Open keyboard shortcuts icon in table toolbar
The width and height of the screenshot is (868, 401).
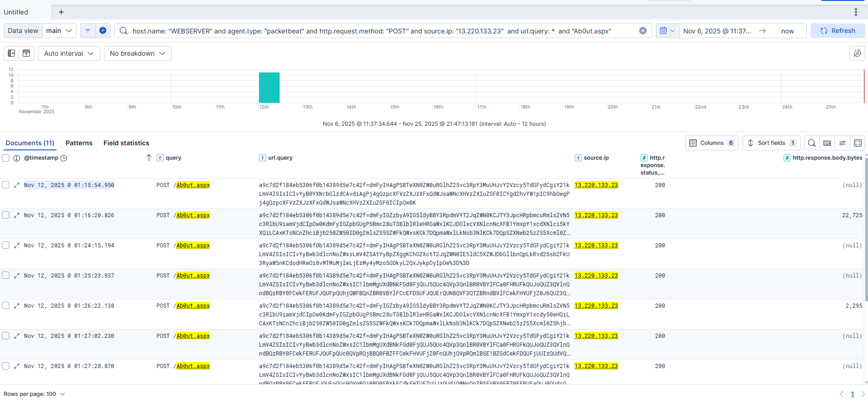827,143
